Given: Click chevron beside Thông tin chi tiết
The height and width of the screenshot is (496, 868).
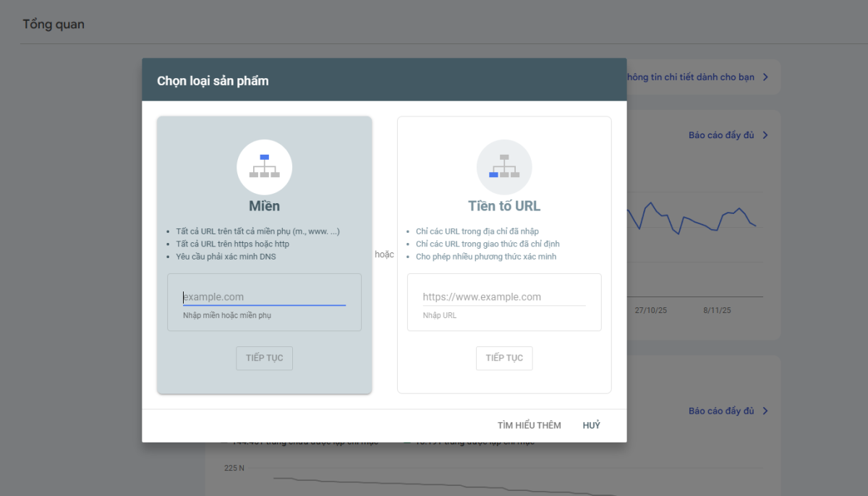Looking at the screenshot, I should (766, 77).
